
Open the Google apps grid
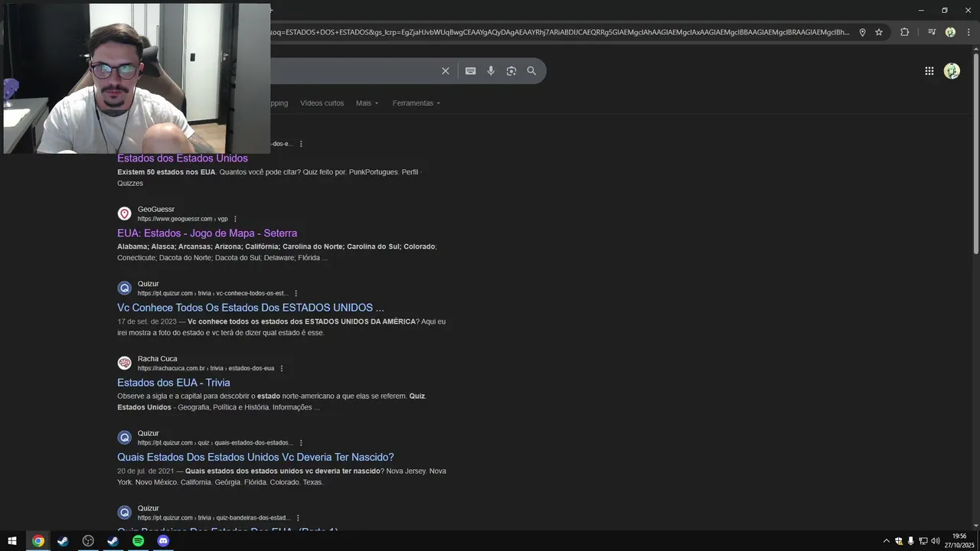point(929,71)
